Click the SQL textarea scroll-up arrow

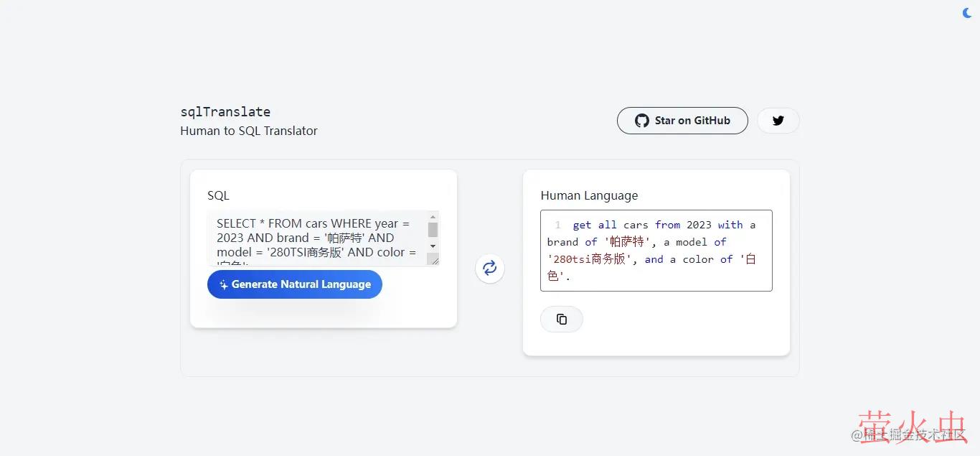pyautogui.click(x=433, y=217)
